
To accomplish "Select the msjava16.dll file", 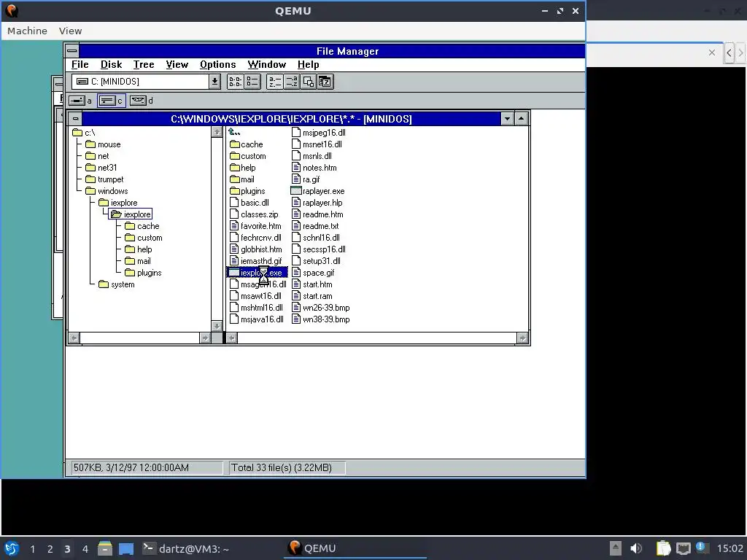I will click(x=257, y=319).
